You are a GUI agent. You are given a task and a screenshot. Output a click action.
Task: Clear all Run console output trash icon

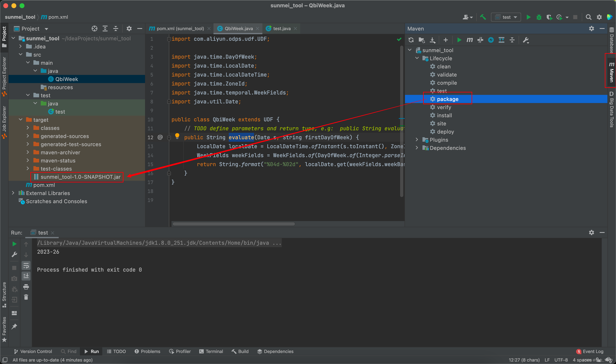coord(26,297)
